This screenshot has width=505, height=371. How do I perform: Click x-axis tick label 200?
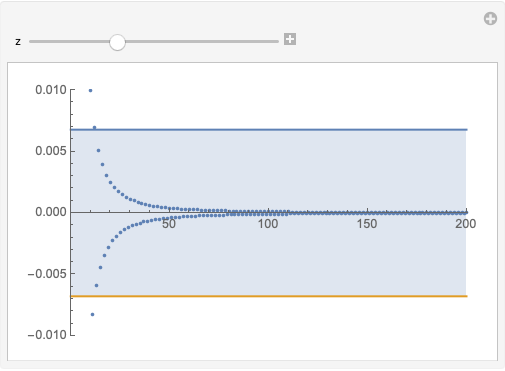click(466, 224)
